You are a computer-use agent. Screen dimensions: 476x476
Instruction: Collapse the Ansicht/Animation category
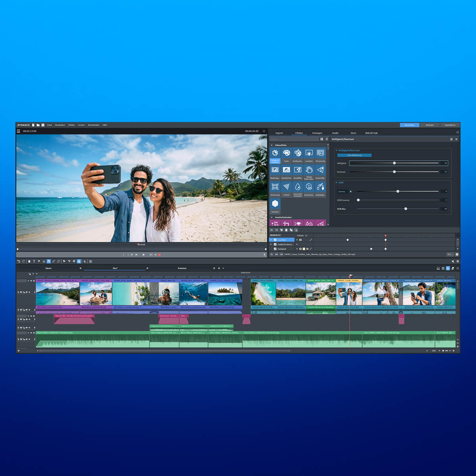pyautogui.click(x=272, y=217)
